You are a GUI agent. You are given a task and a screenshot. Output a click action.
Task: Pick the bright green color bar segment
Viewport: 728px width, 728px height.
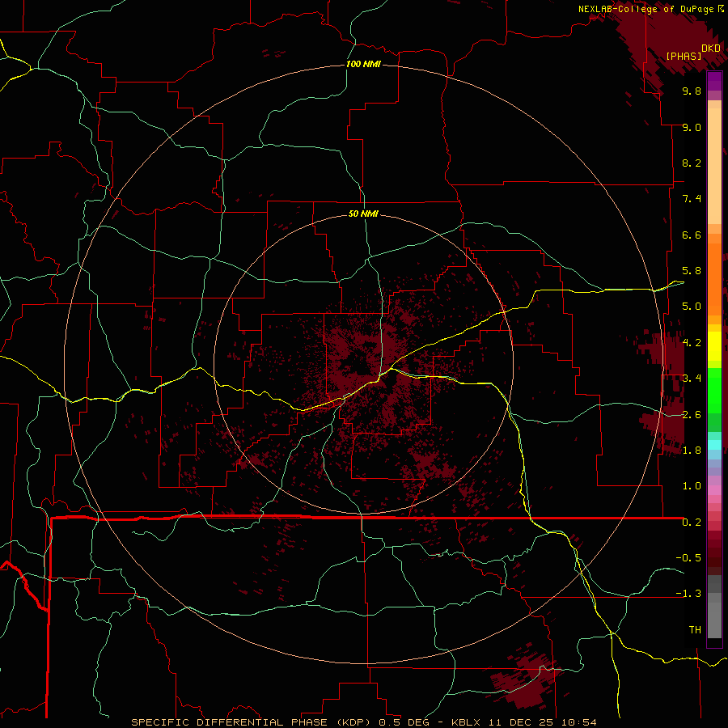click(714, 390)
